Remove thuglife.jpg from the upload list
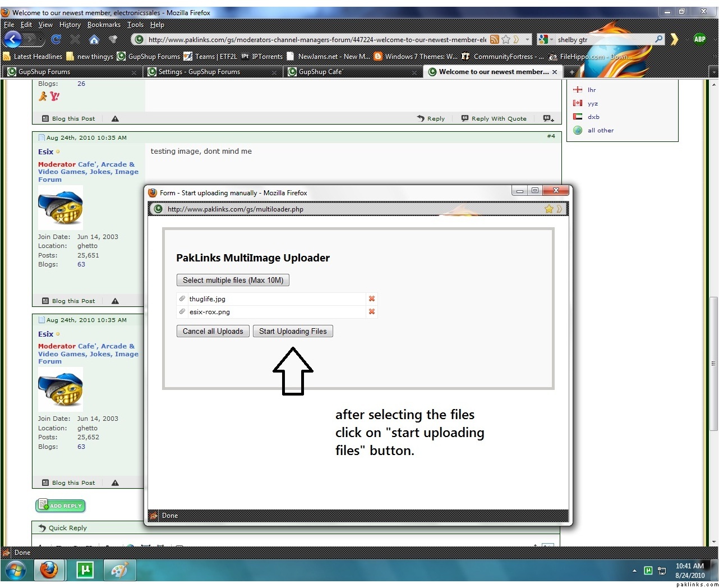719x588 pixels. [x=371, y=298]
